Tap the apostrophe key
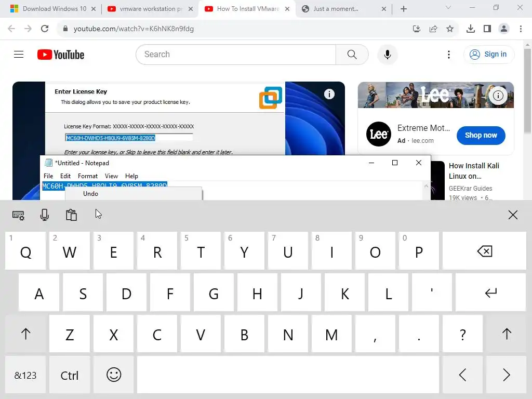The height and width of the screenshot is (399, 532). [432, 292]
